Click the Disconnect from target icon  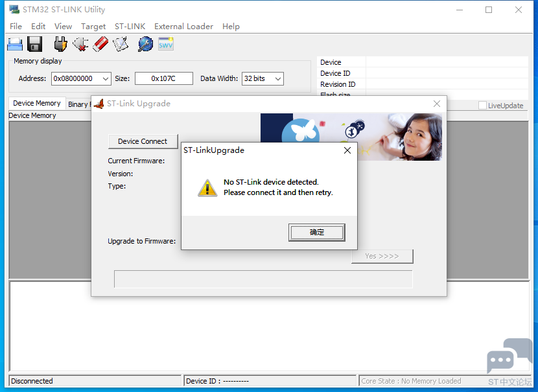click(x=80, y=44)
